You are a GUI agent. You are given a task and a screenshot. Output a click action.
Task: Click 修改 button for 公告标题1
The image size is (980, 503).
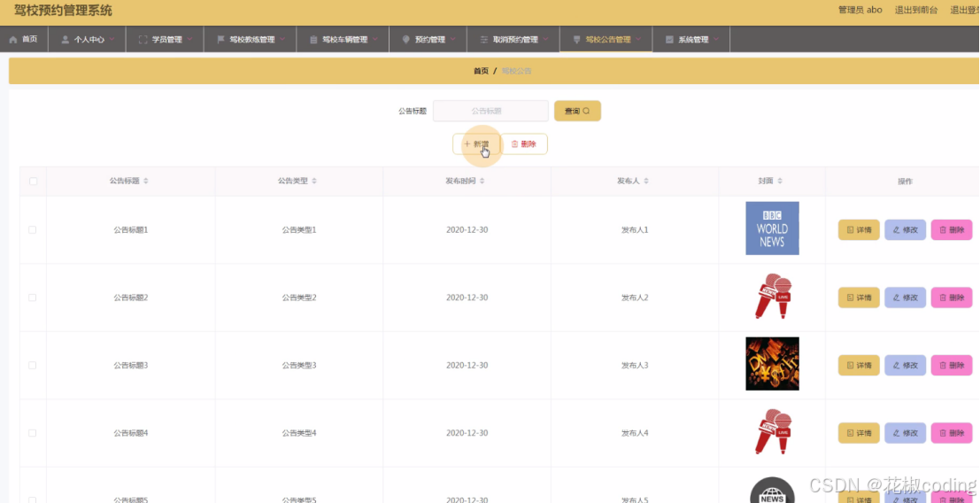(905, 230)
